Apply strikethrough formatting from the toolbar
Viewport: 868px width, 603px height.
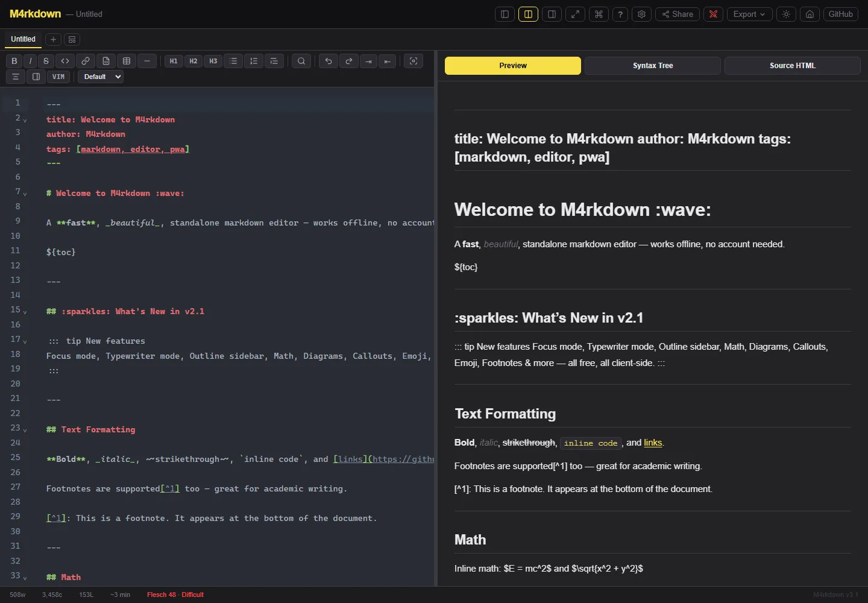coord(46,61)
